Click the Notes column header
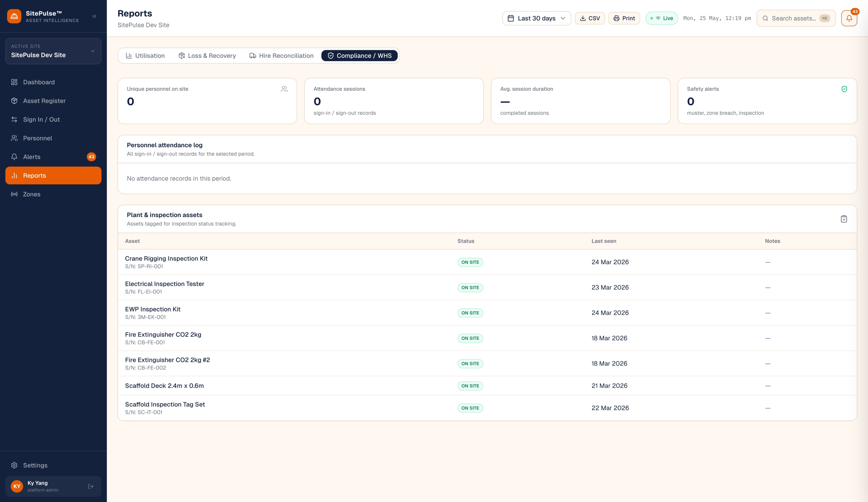The image size is (868, 502). point(773,241)
